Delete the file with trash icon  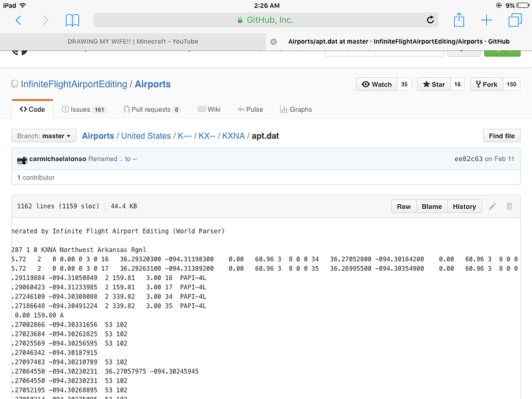tap(509, 206)
